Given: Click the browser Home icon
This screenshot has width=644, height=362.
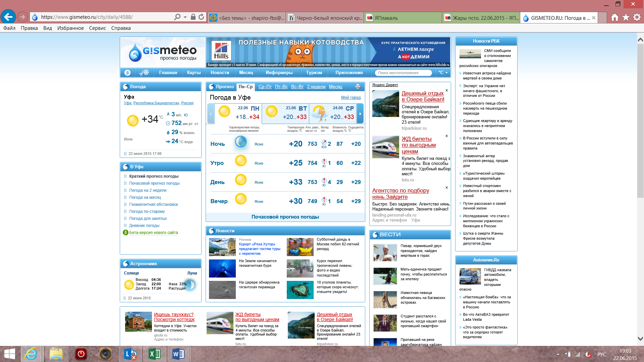Looking at the screenshot, I should click(x=614, y=17).
